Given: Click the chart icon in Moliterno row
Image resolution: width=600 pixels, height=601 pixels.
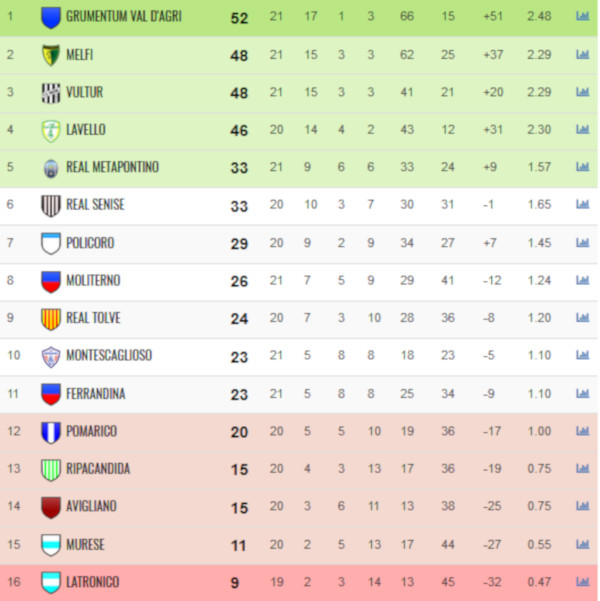Looking at the screenshot, I should [x=582, y=280].
